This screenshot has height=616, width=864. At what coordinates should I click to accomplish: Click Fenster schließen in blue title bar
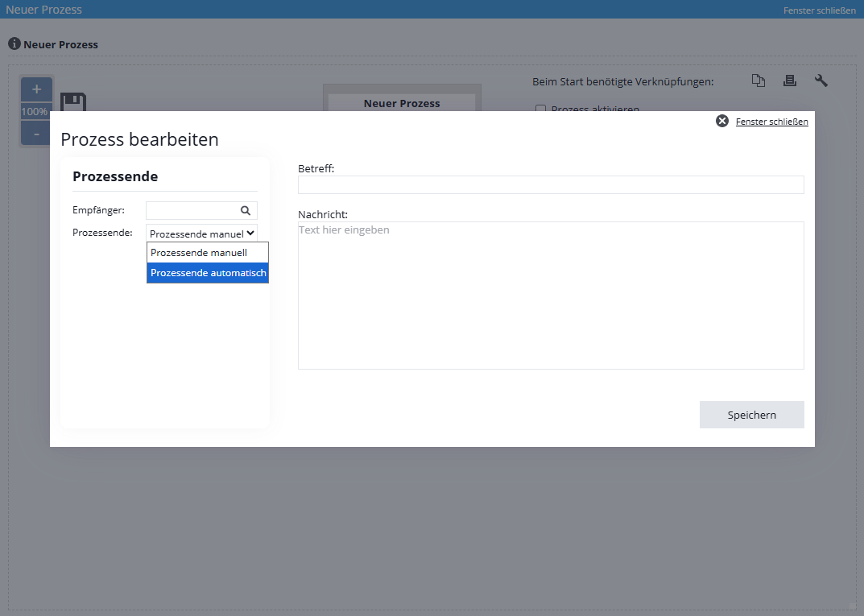point(819,10)
